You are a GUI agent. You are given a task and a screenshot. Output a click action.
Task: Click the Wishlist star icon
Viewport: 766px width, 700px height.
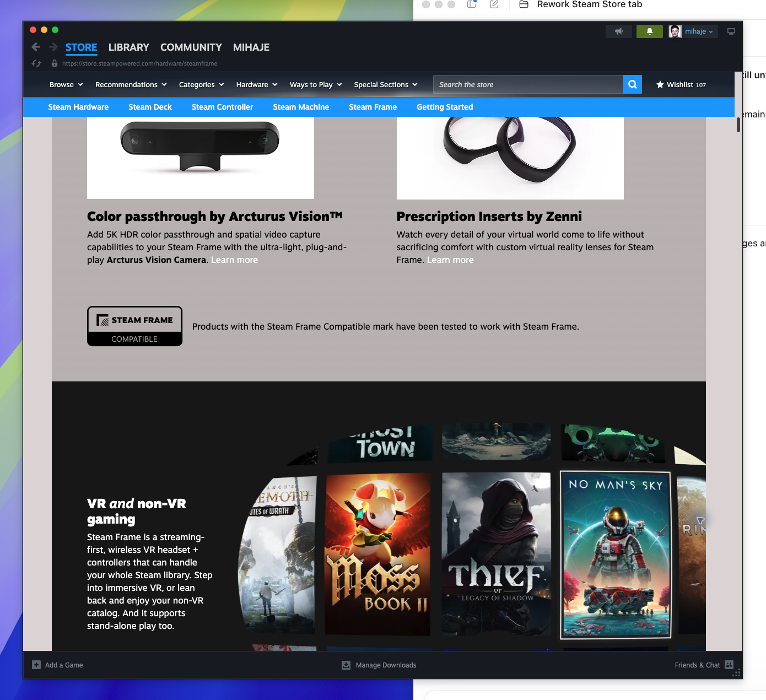click(660, 84)
